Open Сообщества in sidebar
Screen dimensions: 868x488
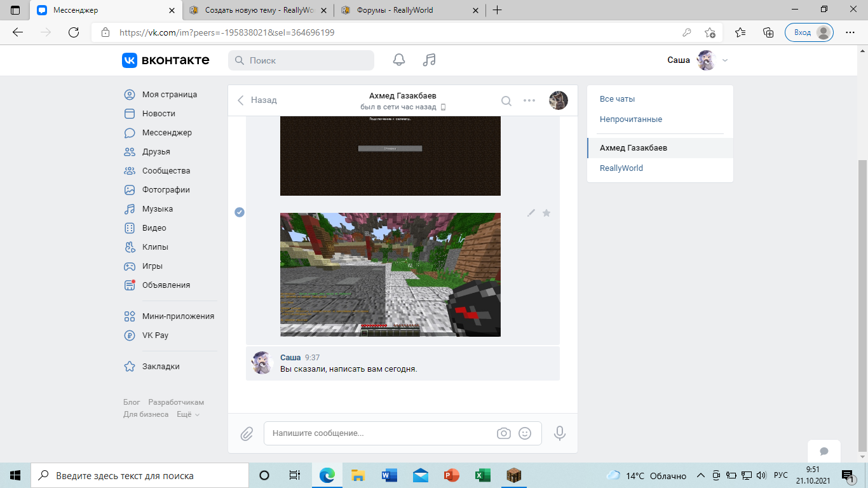pyautogui.click(x=157, y=171)
